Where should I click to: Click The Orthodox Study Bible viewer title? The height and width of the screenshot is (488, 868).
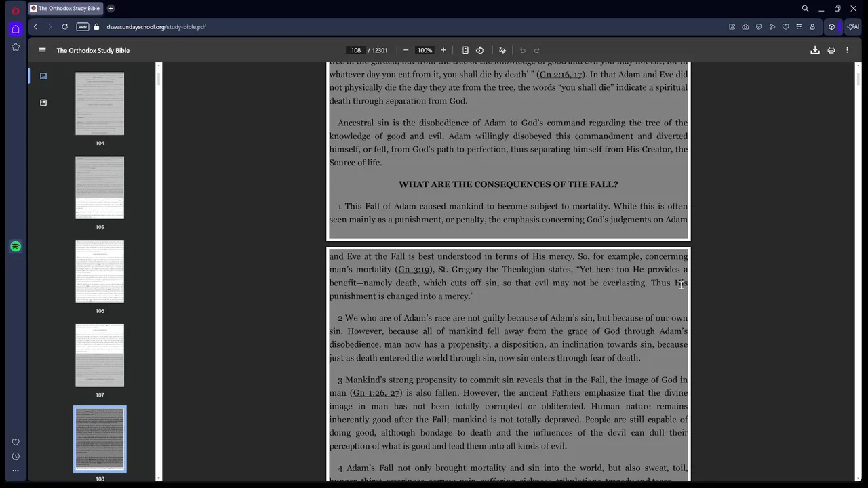93,50
